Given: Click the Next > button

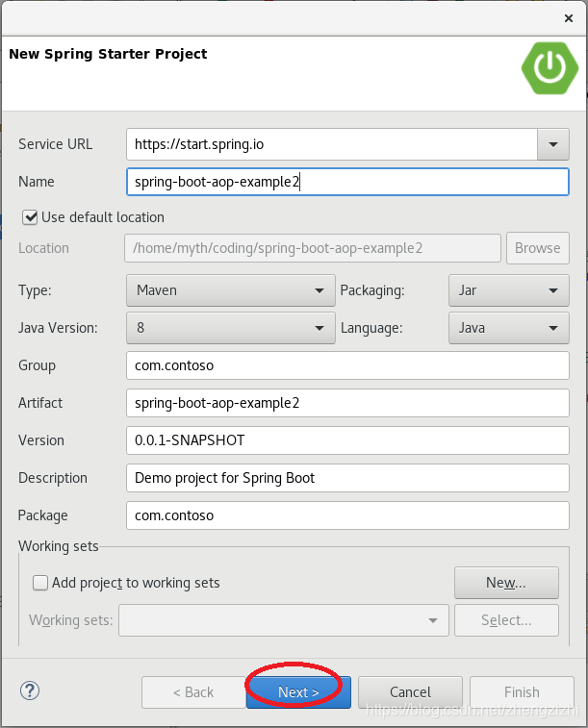Looking at the screenshot, I should [298, 691].
